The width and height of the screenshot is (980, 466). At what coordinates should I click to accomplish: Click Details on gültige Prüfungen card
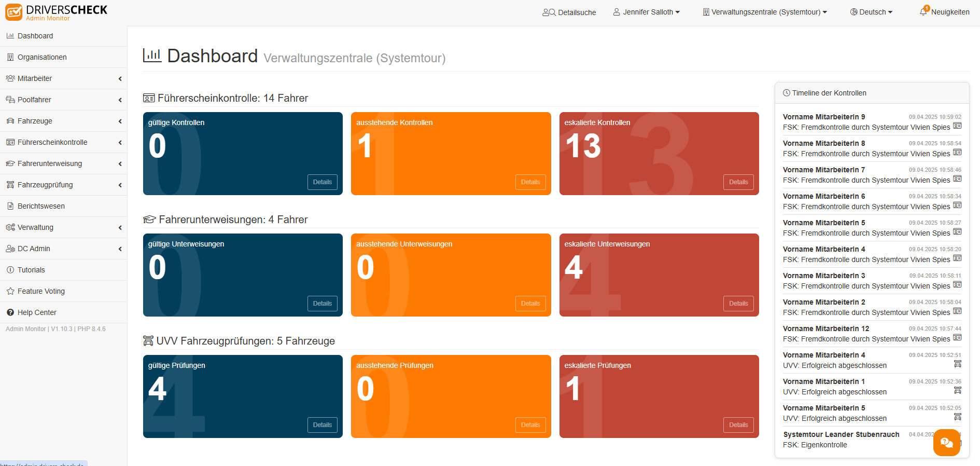pyautogui.click(x=322, y=425)
